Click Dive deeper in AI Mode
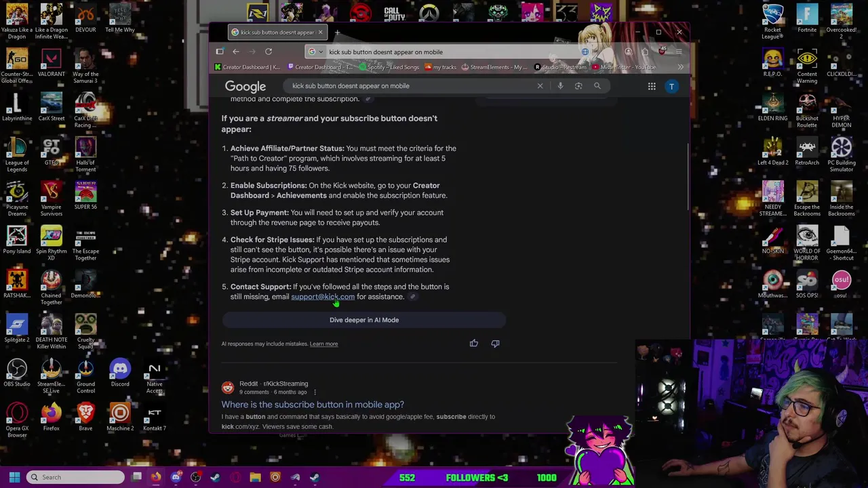The width and height of the screenshot is (868, 488). (x=364, y=320)
